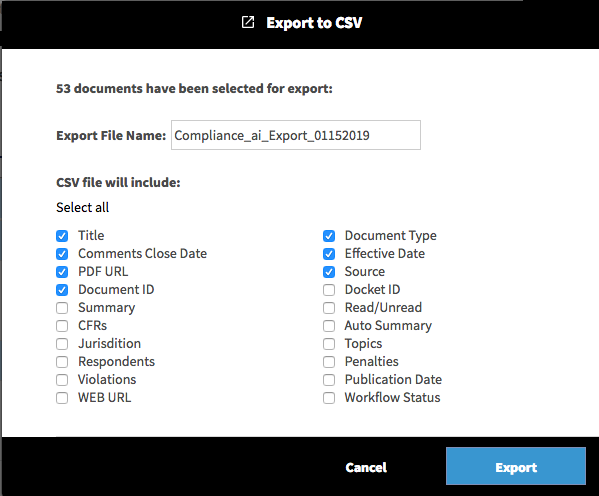Check the Auto Summary checkbox
This screenshot has height=496, width=599.
coord(329,326)
